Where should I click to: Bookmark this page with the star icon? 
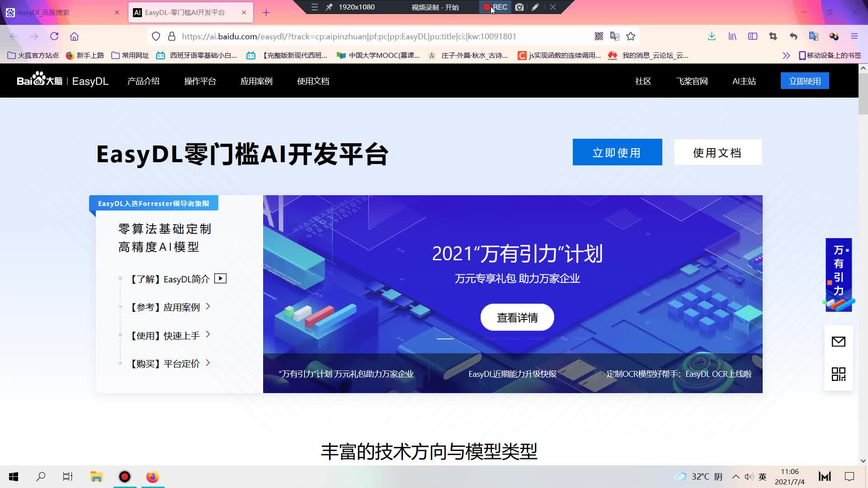[x=631, y=36]
